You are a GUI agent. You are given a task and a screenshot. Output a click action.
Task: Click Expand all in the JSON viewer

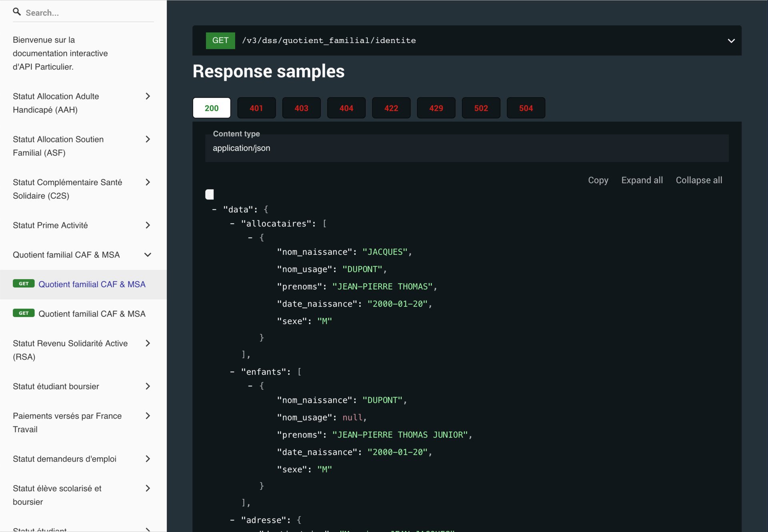pos(642,180)
